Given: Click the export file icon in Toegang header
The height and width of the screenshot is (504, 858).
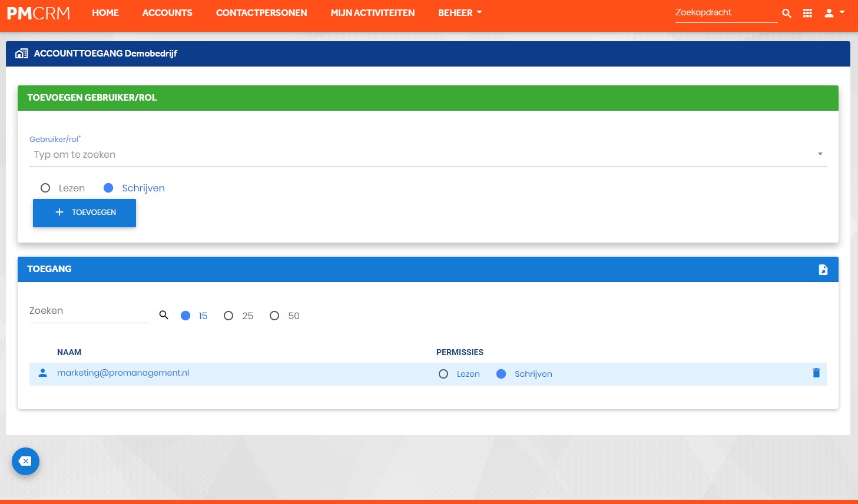Looking at the screenshot, I should pyautogui.click(x=823, y=270).
